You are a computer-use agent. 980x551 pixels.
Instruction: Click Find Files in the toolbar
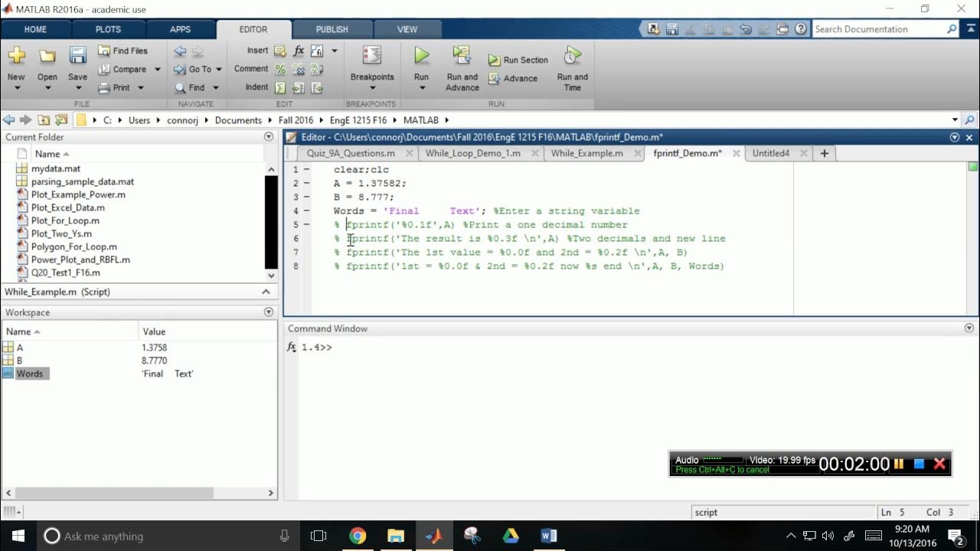(122, 51)
